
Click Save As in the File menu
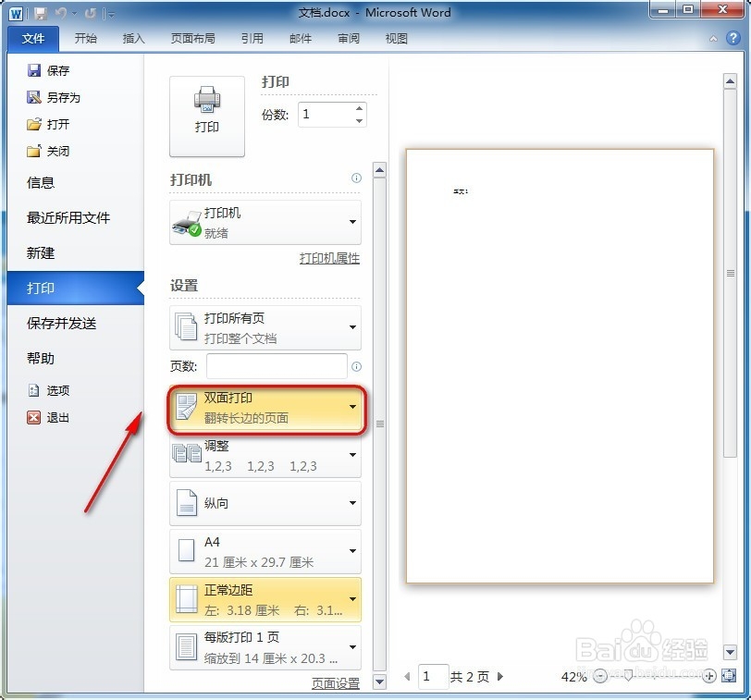click(x=53, y=98)
